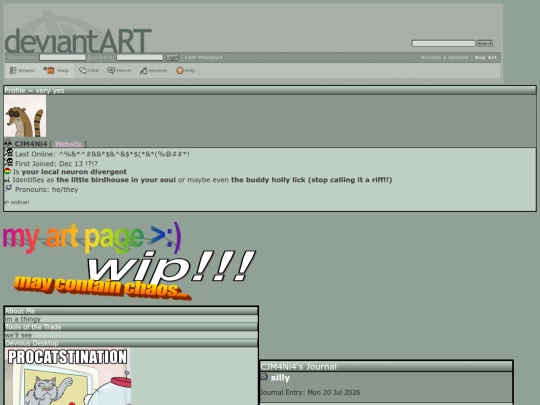Open the Become a Deviant link
This screenshot has width=540, height=405.
444,58
